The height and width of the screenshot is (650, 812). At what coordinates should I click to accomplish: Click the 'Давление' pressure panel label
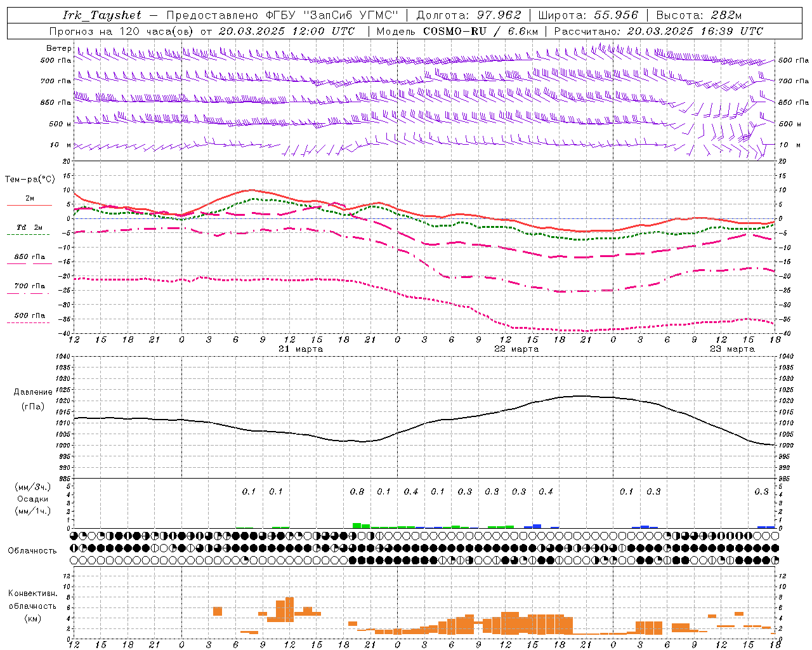point(33,392)
